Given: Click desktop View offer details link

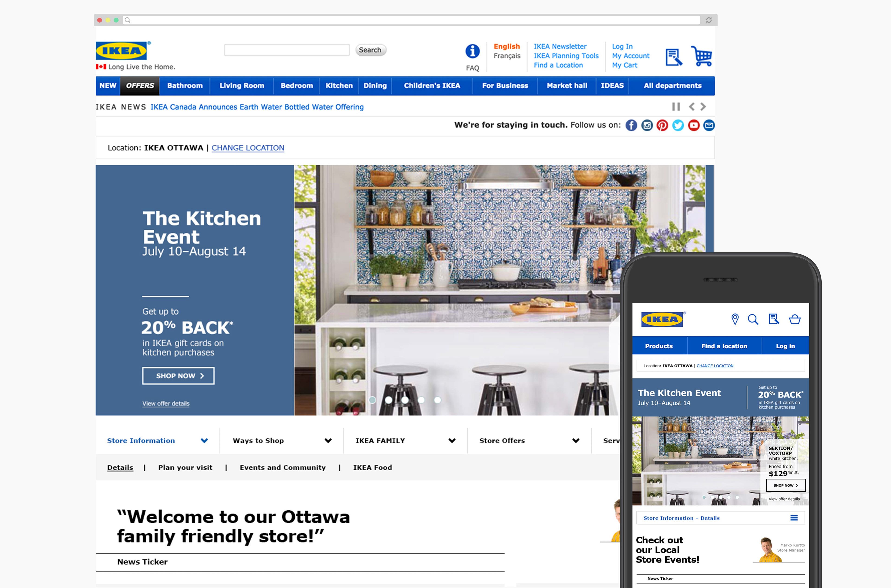Looking at the screenshot, I should coord(166,404).
